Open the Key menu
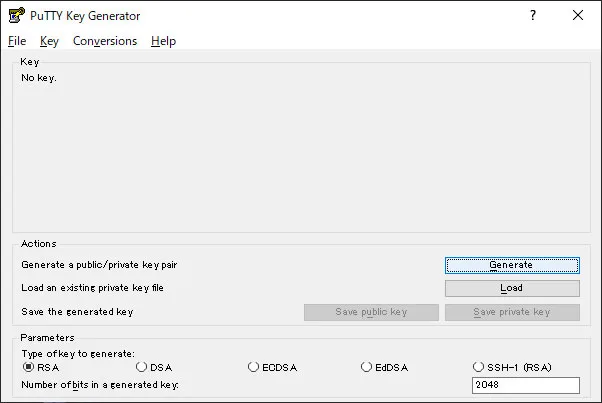Screen dimensions: 602x403 pyautogui.click(x=49, y=41)
